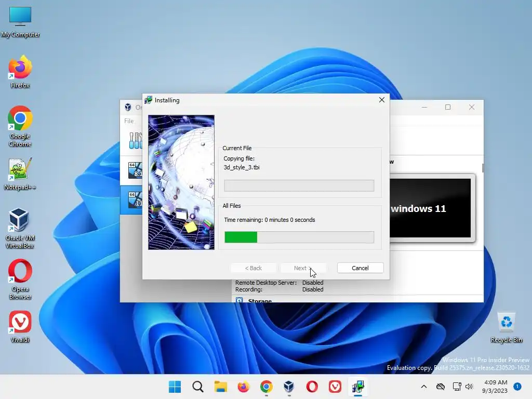
Task: Click the windows 11 VM preview thumbnail
Action: click(430, 208)
